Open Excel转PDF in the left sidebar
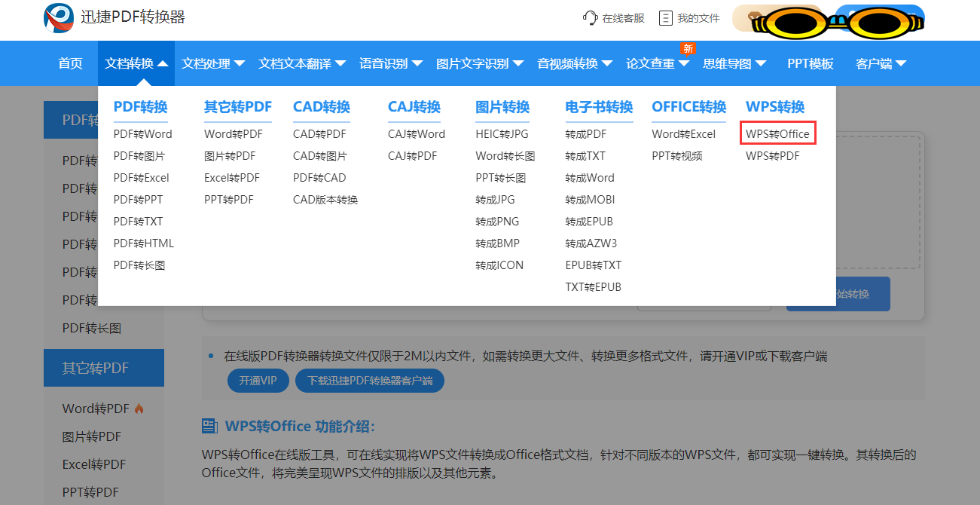980x505 pixels. [x=94, y=464]
